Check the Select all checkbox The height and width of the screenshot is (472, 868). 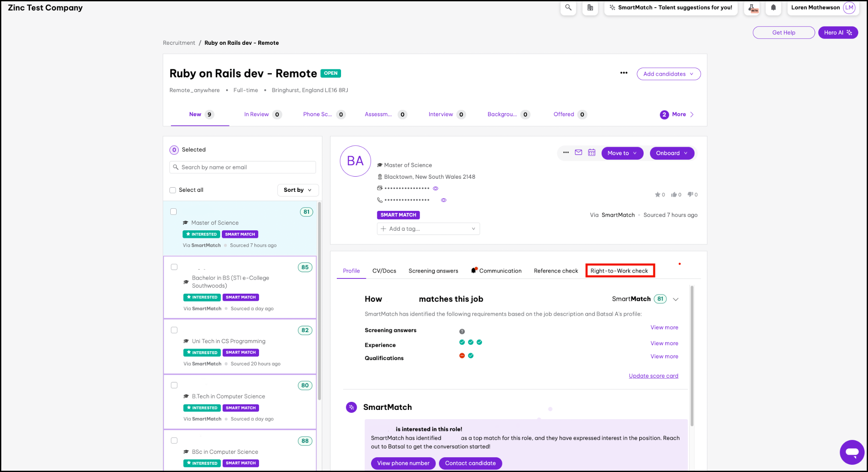[173, 190]
